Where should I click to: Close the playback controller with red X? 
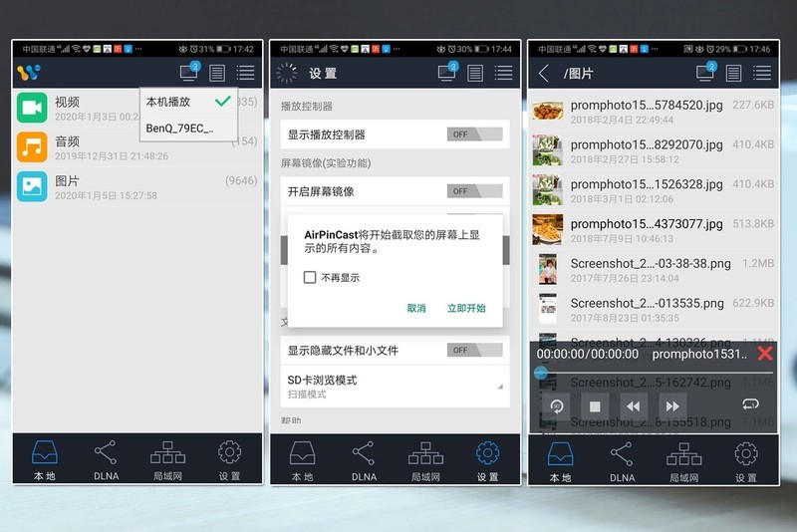tap(765, 353)
